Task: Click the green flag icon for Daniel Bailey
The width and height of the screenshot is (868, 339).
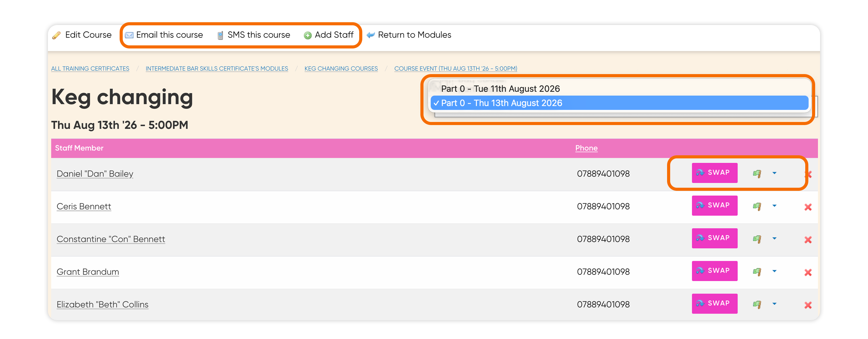Action: (757, 174)
